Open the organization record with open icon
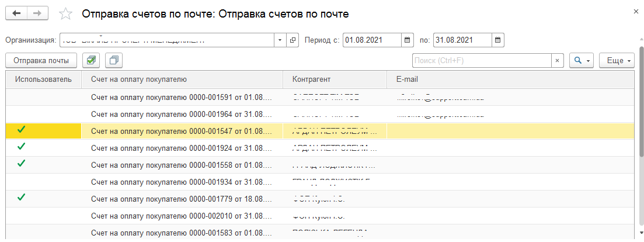 [293, 40]
